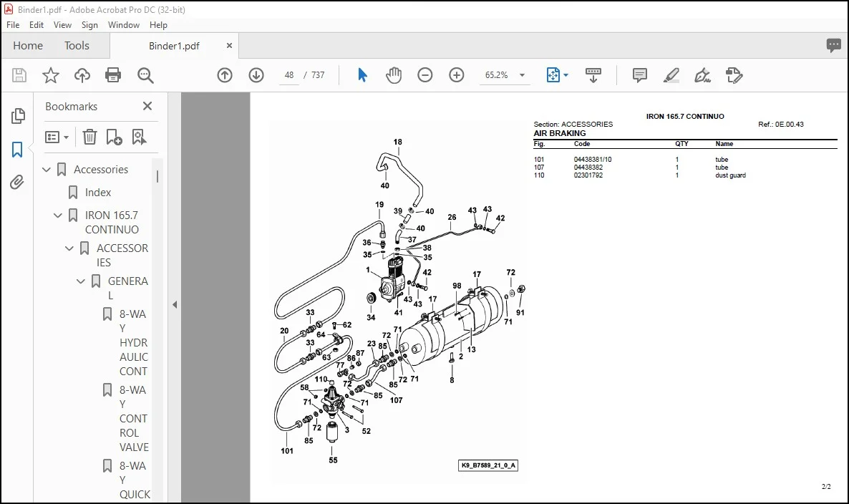Open the Attachments paperclip panel
This screenshot has width=849, height=504.
tap(17, 183)
